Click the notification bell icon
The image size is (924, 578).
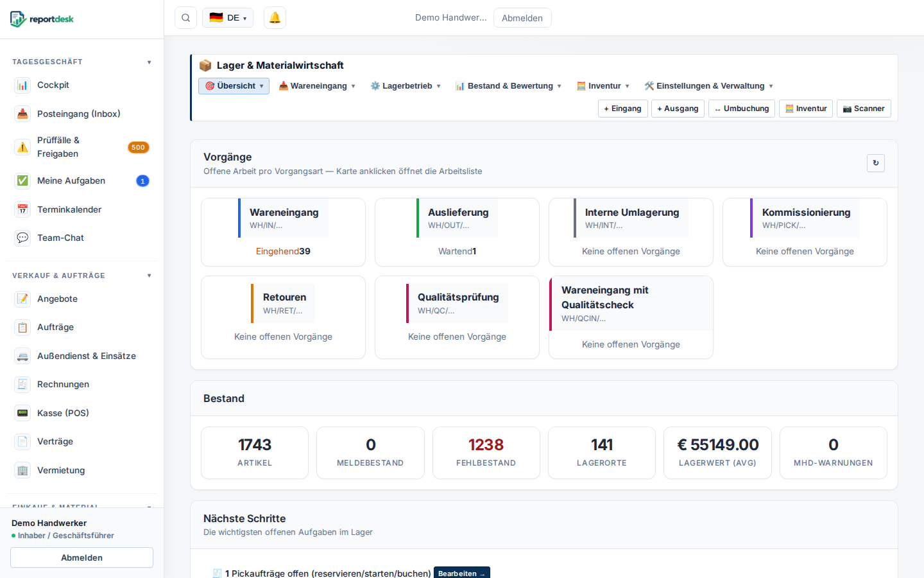(275, 18)
